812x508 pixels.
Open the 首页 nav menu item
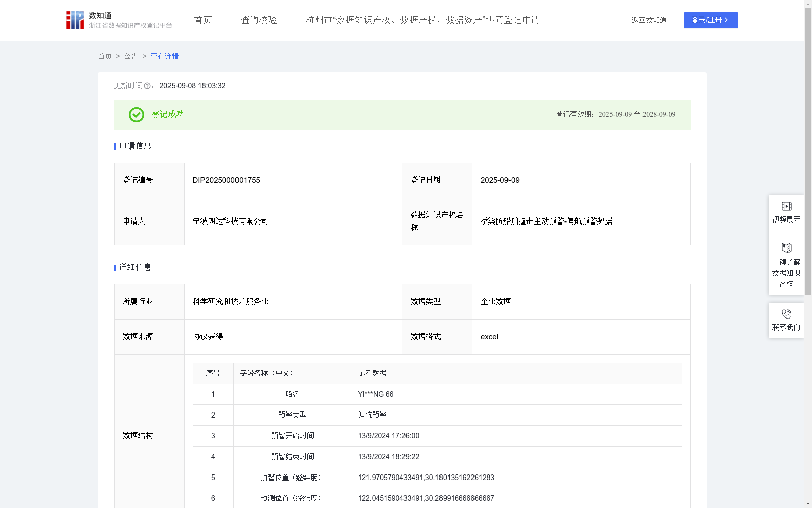point(203,20)
